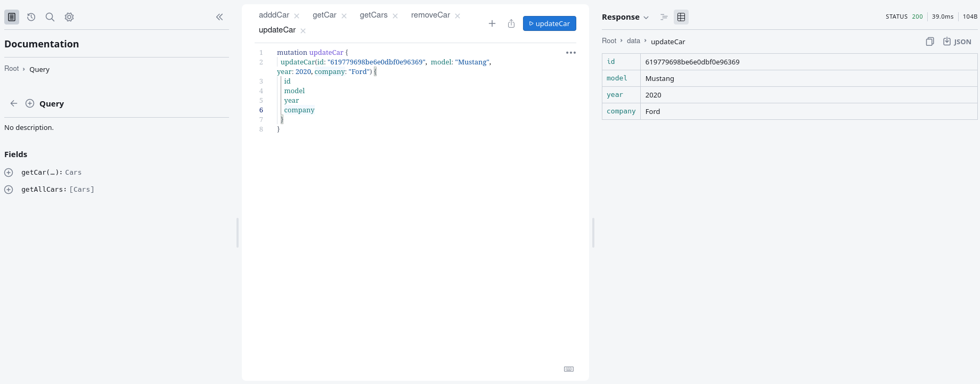Image resolution: width=980 pixels, height=384 pixels.
Task: Close the getCar tab
Action: (x=344, y=16)
